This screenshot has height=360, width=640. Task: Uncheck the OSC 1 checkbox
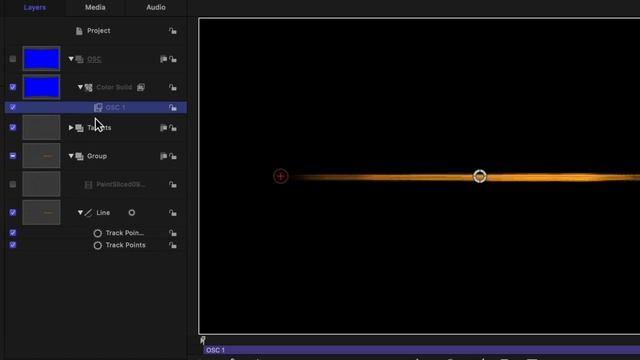tap(13, 107)
